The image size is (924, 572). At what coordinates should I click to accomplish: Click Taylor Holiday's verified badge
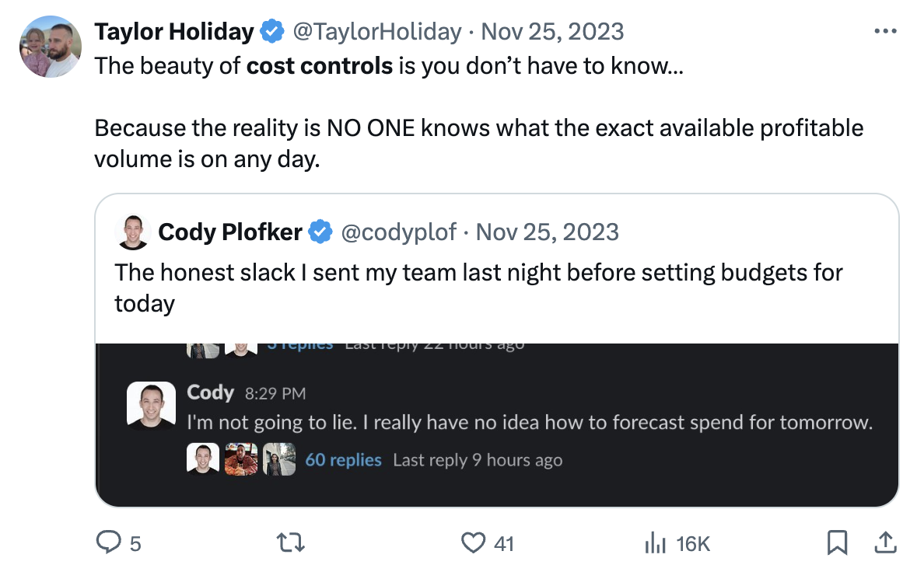pyautogui.click(x=272, y=31)
